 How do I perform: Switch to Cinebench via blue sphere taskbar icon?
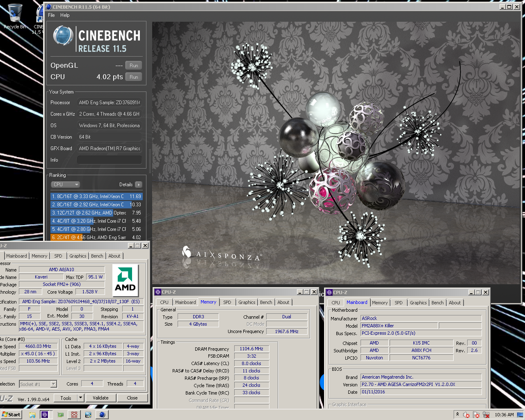(102, 415)
